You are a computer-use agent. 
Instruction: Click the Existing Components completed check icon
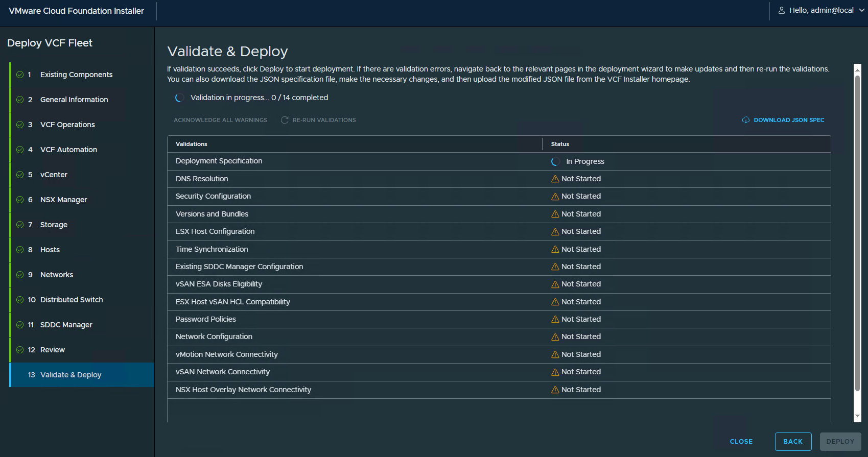[x=20, y=75]
